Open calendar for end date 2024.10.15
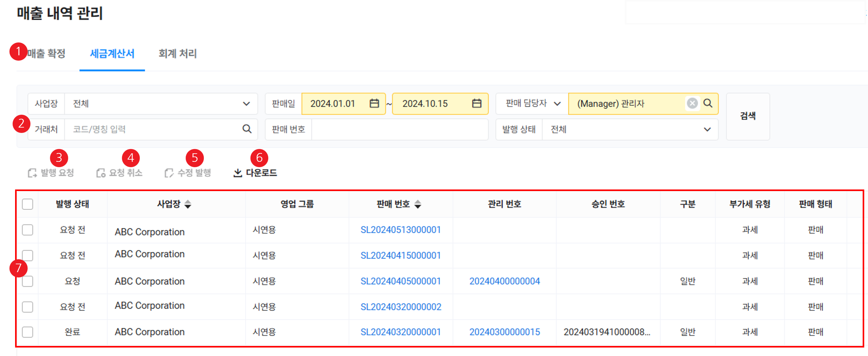Image resolution: width=868 pixels, height=356 pixels. pyautogui.click(x=477, y=103)
